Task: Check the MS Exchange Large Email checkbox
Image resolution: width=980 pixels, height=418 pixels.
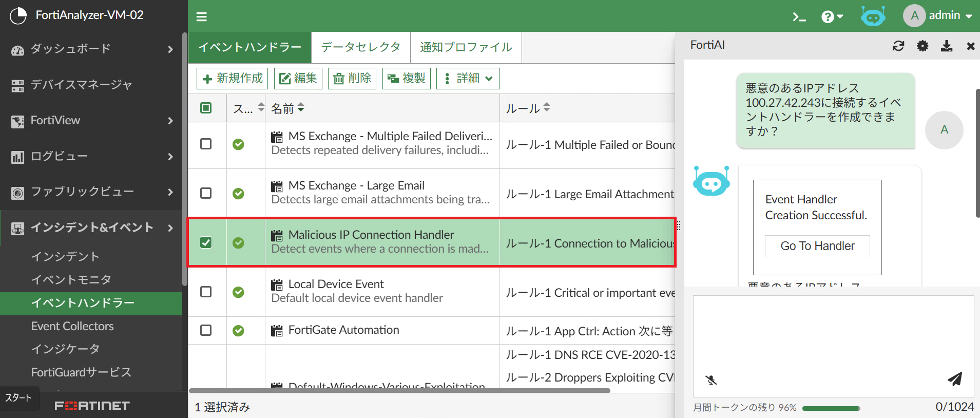Action: point(206,193)
